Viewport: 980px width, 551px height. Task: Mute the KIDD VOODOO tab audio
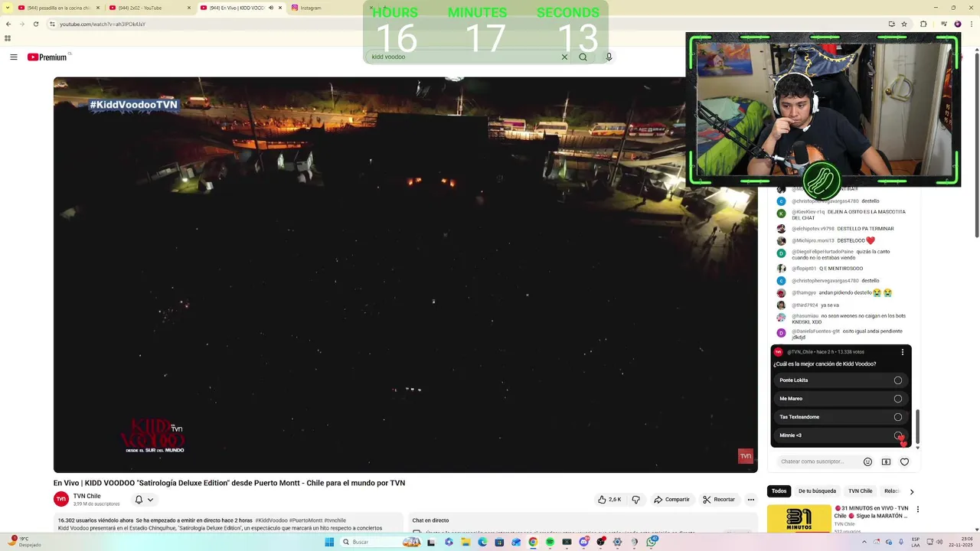tap(270, 8)
